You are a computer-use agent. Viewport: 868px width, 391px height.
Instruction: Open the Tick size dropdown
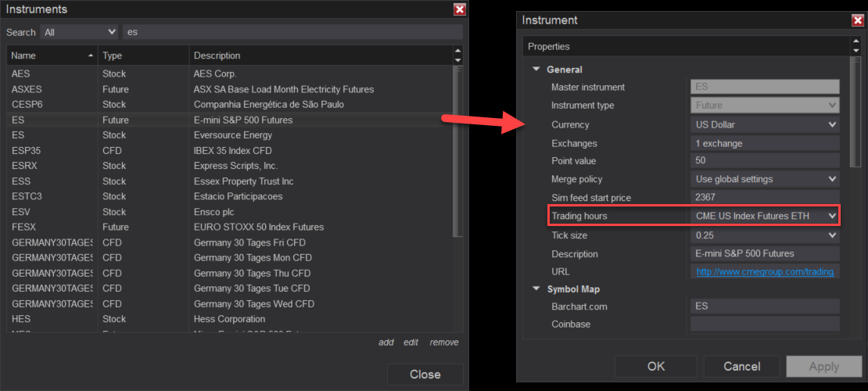pyautogui.click(x=832, y=235)
